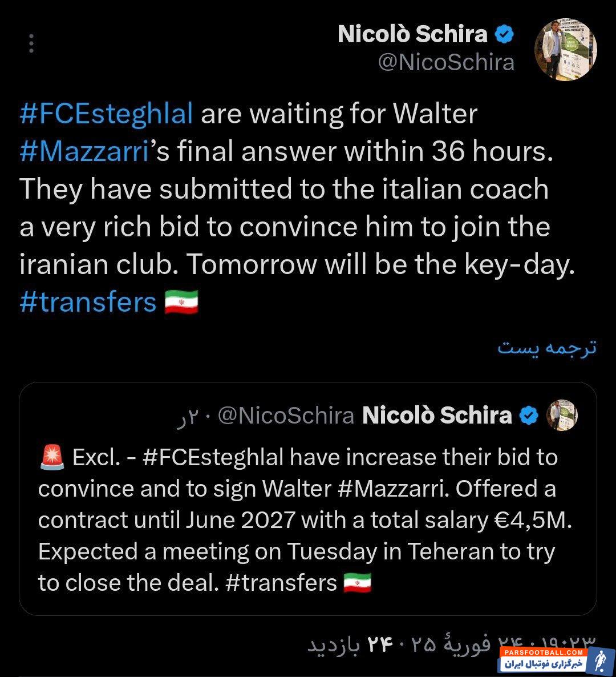The image size is (616, 677).
Task: Open the three-dot more options menu
Action: (31, 43)
